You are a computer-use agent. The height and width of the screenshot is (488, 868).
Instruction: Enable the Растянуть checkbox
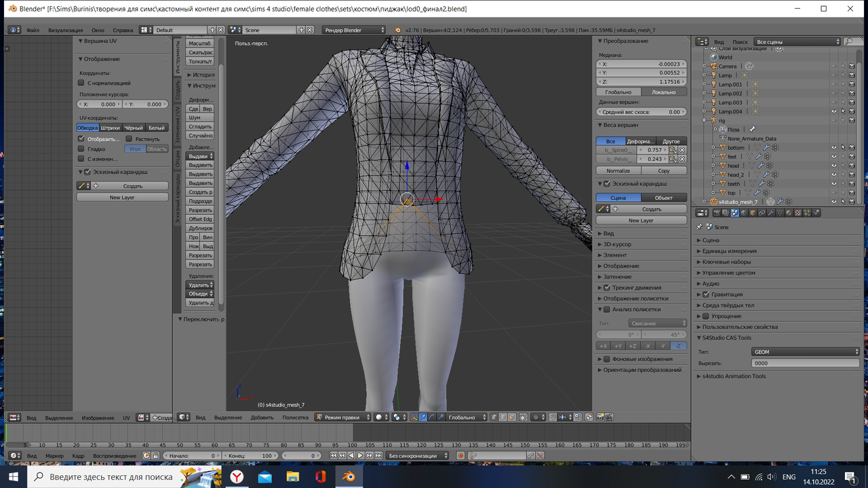128,139
